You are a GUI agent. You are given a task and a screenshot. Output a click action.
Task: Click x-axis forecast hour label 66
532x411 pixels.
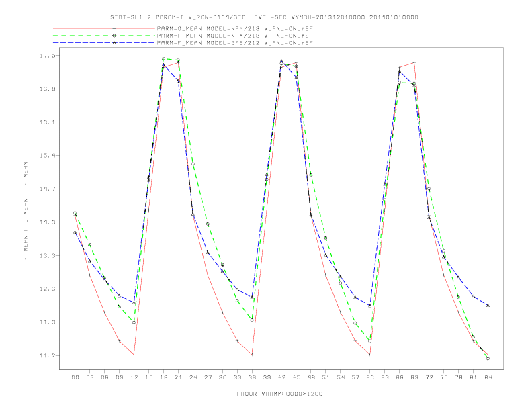coord(400,377)
